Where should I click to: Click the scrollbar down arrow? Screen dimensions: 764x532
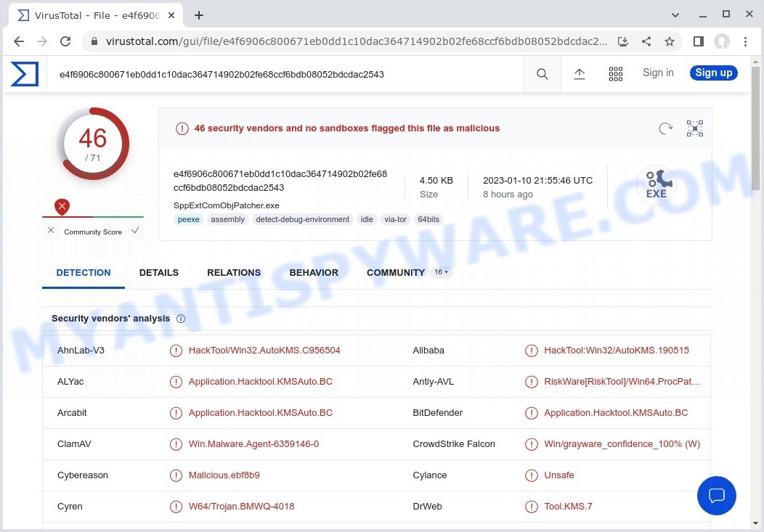tap(755, 524)
